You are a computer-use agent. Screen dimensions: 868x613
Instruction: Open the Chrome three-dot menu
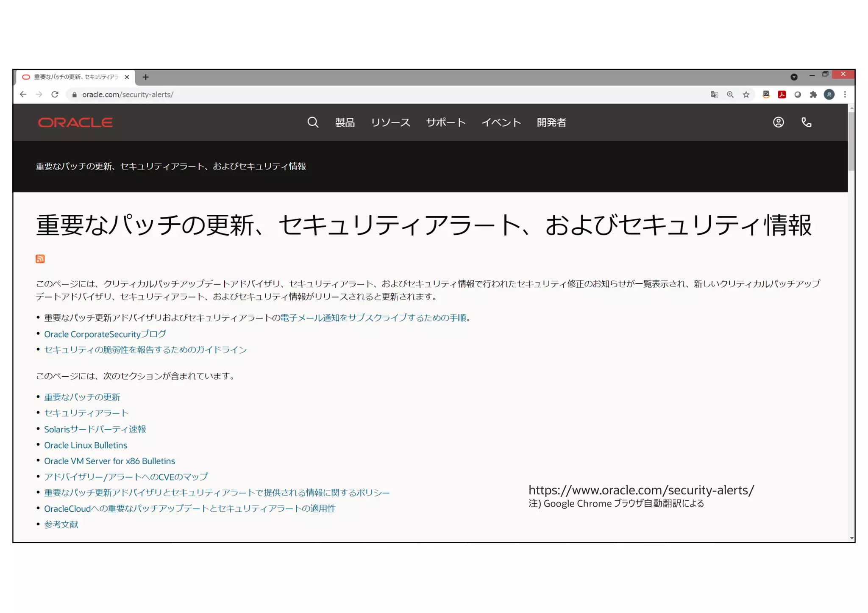pyautogui.click(x=845, y=94)
